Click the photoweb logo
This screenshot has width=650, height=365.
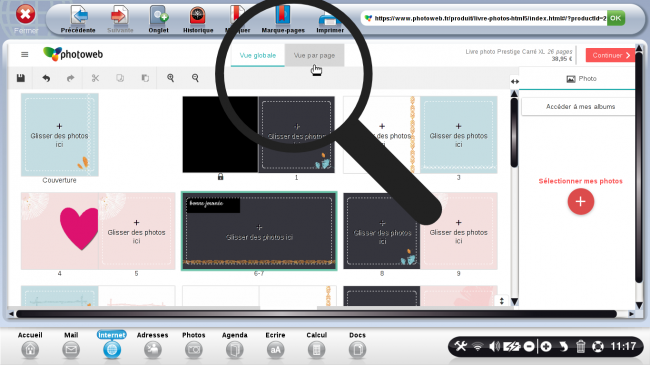(73, 54)
